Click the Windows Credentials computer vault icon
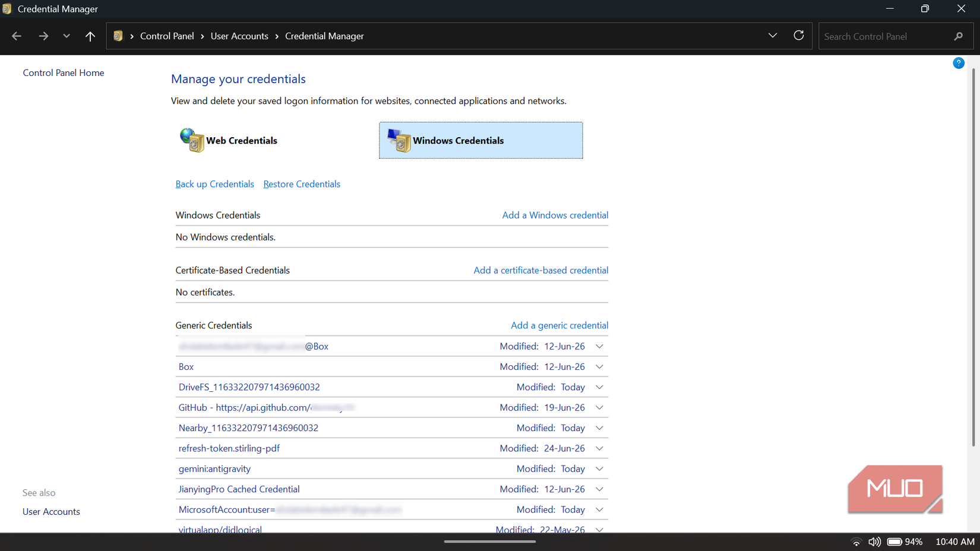This screenshot has width=980, height=551. tap(399, 140)
